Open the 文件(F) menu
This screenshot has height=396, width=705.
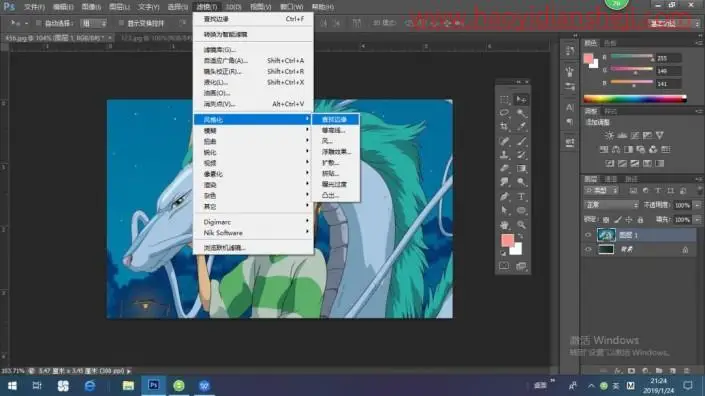pos(34,7)
